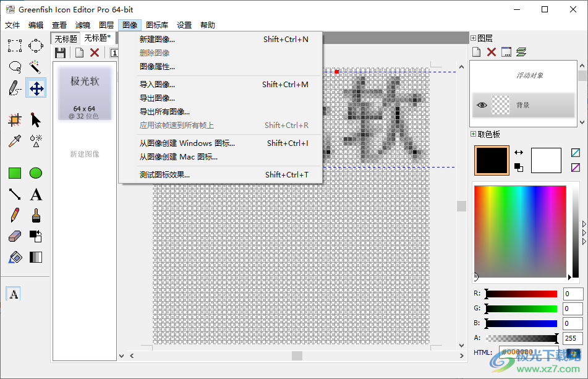This screenshot has width=588, height=379.
Task: Collapse the 图层 layers panel
Action: [473, 36]
